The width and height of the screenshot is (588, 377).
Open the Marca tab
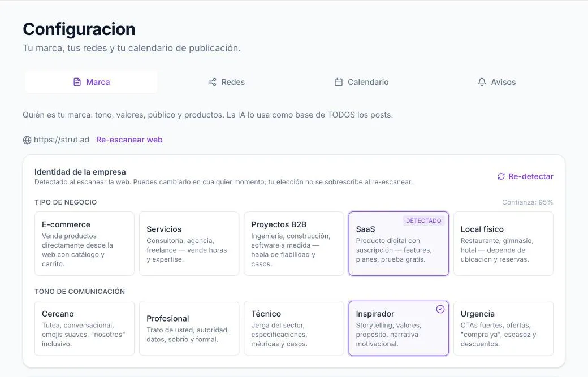coord(91,82)
